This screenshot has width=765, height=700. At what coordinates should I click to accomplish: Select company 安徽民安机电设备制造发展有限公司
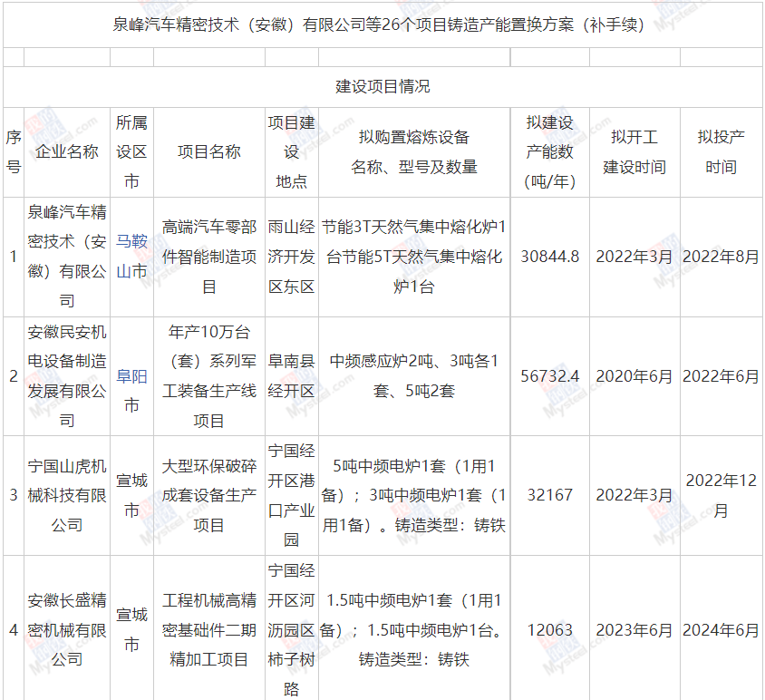[x=67, y=376]
